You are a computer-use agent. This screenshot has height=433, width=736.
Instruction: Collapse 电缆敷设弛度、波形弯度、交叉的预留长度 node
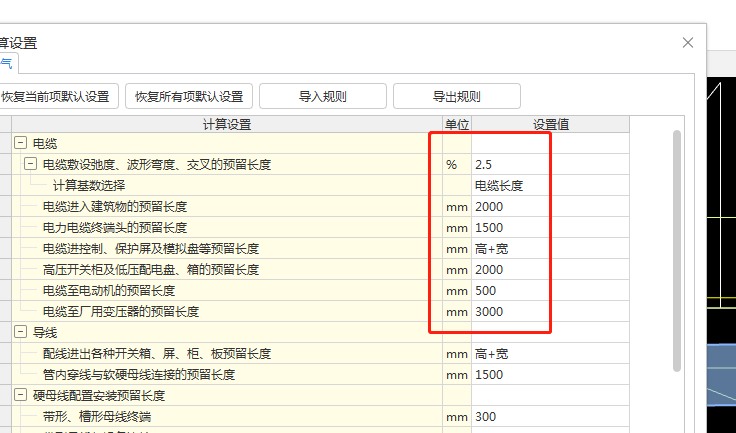click(x=31, y=164)
